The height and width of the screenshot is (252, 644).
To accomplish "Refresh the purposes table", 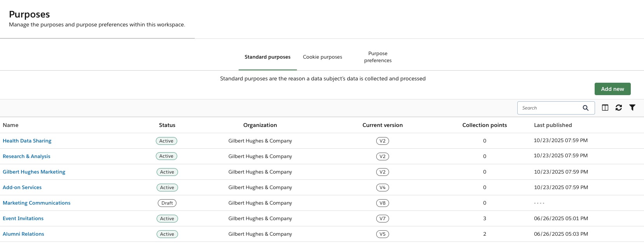I will [619, 108].
